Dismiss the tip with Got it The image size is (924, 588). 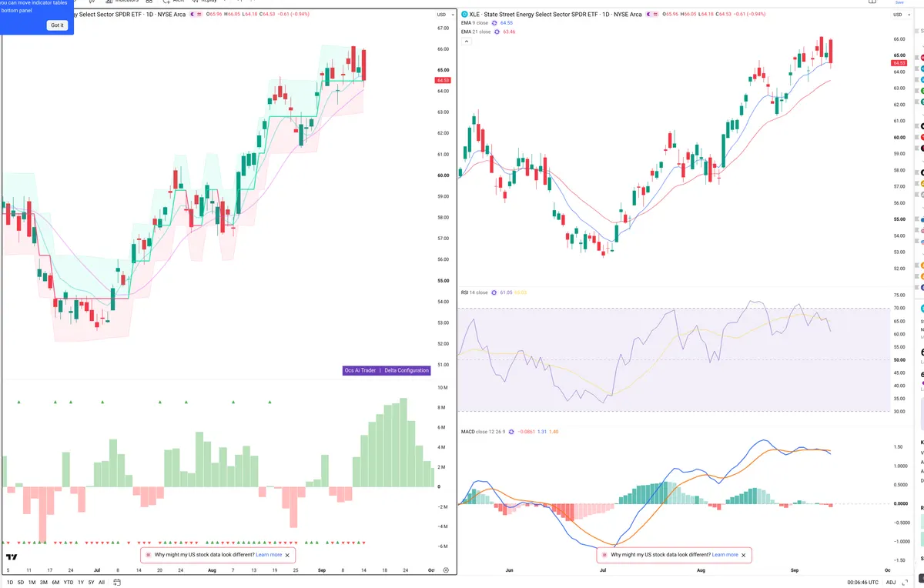pyautogui.click(x=57, y=25)
